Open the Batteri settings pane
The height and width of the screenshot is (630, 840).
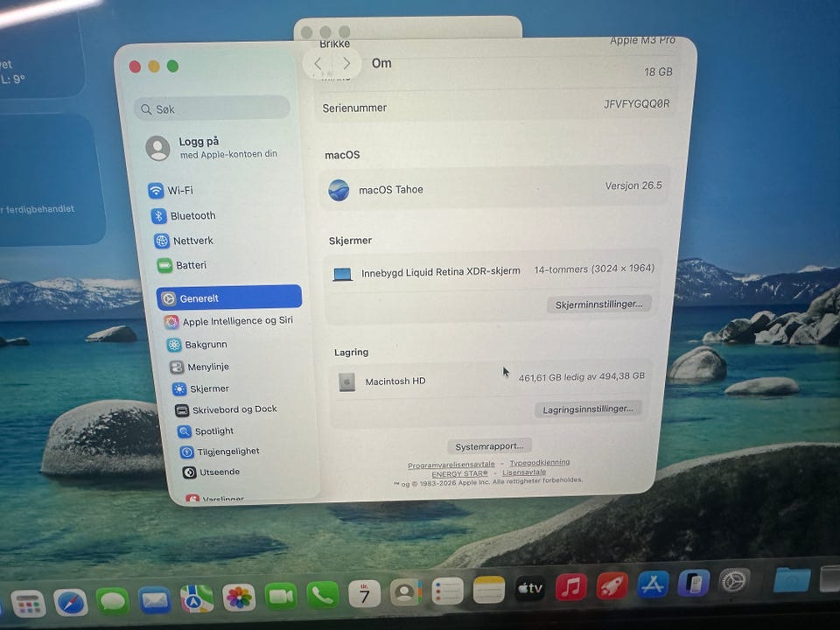182,265
